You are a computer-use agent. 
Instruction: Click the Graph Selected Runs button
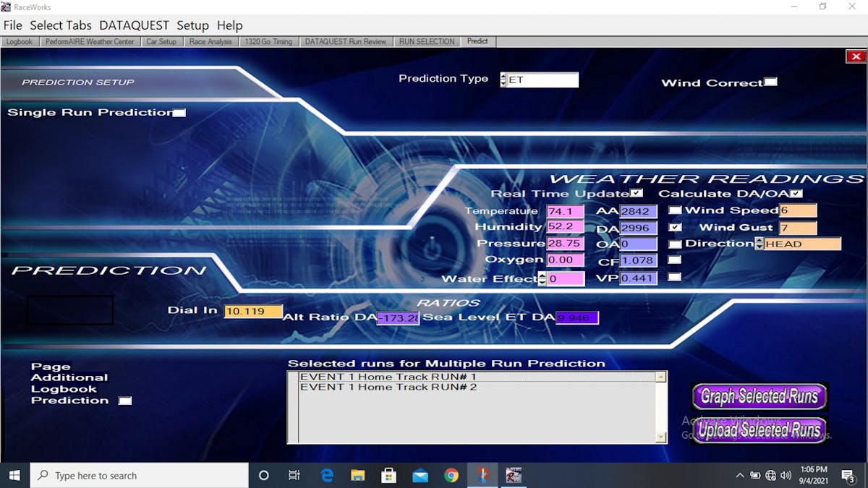759,396
